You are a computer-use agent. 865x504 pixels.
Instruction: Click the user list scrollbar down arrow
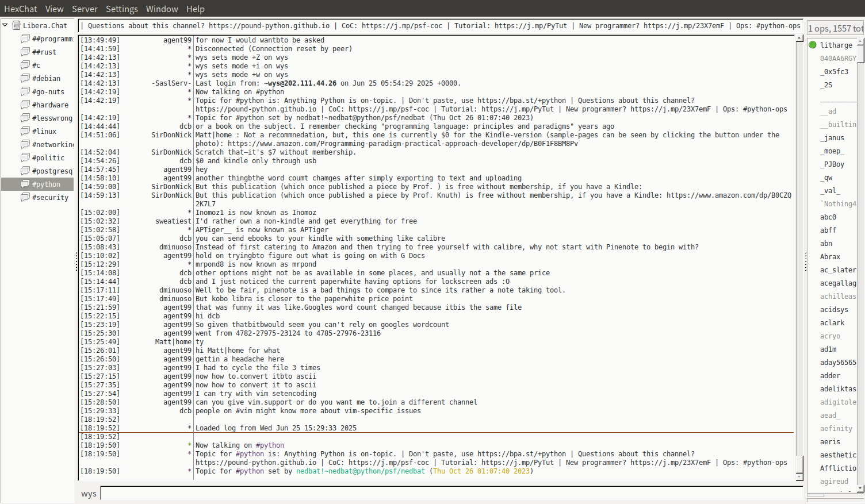[861, 488]
